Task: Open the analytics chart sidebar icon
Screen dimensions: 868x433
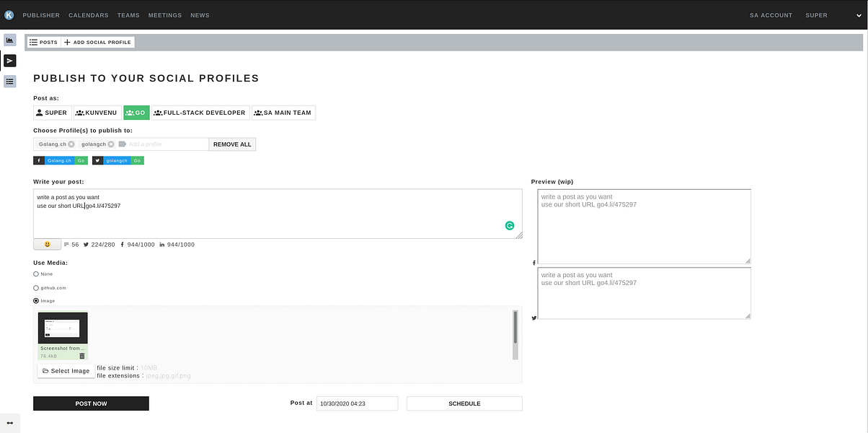Action: (x=10, y=40)
